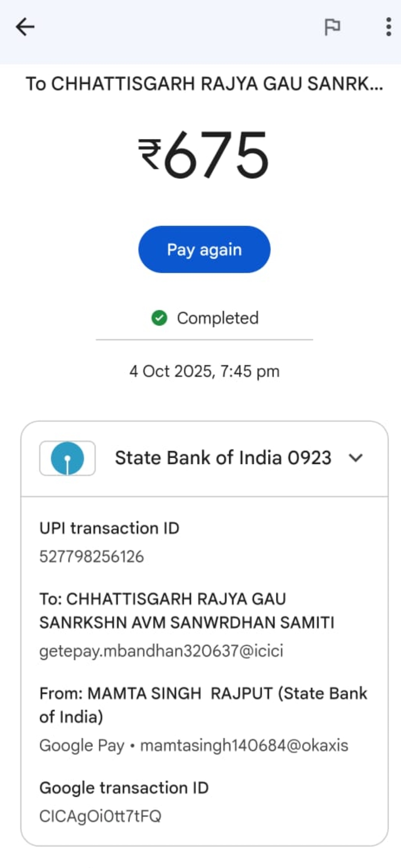Collapse the State Bank of India dropdown chevron

356,458
